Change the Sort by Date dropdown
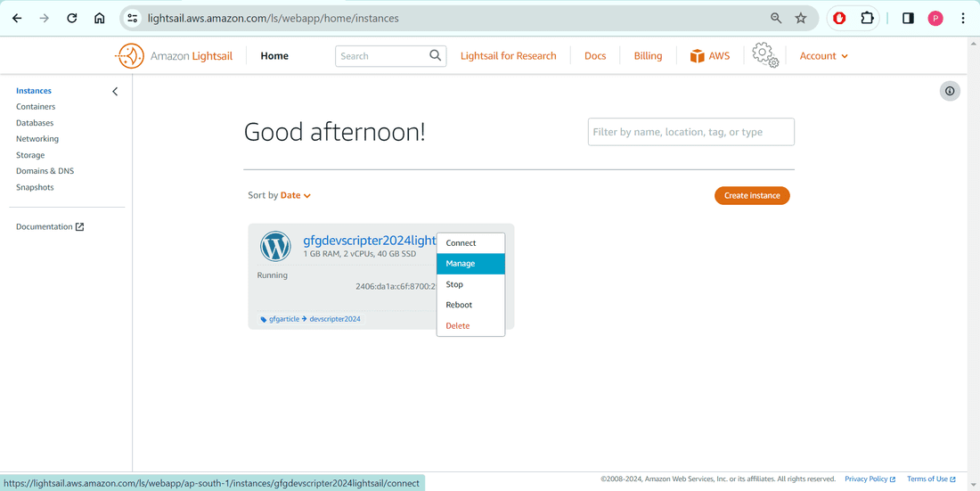Screen dimensions: 980x491 click(x=295, y=195)
